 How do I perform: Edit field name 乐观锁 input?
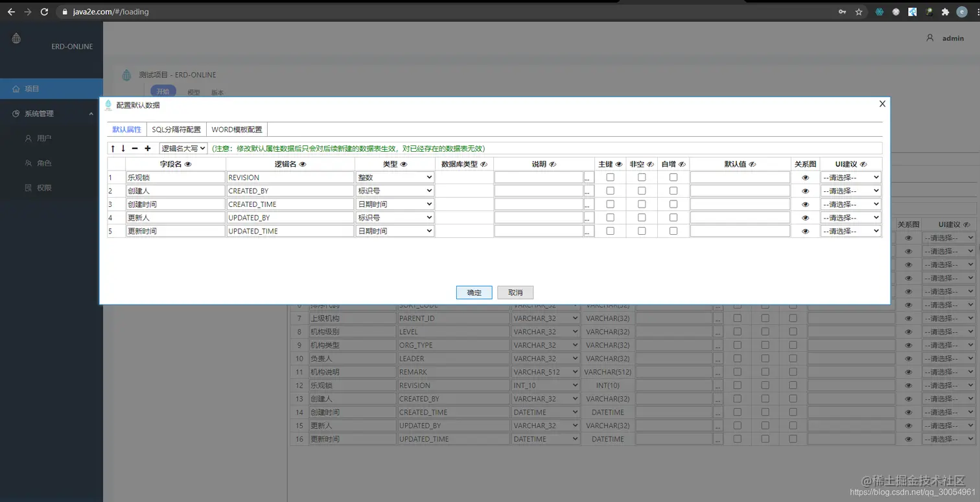pos(176,177)
